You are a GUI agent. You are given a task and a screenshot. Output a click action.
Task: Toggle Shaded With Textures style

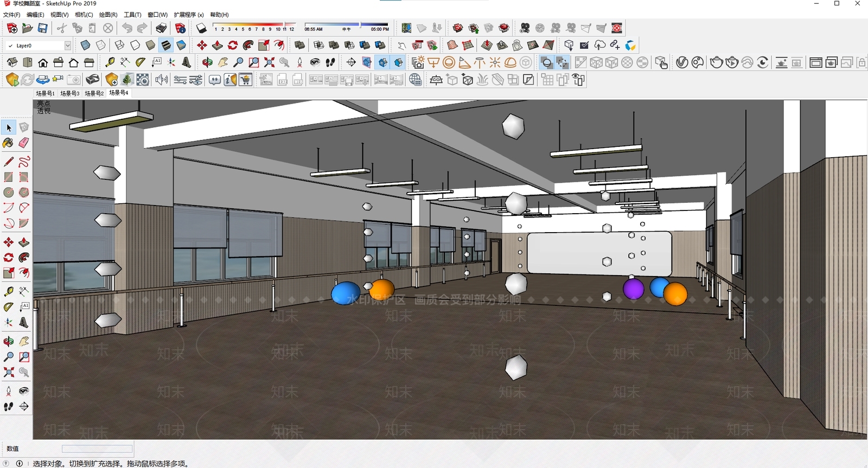[x=166, y=45]
